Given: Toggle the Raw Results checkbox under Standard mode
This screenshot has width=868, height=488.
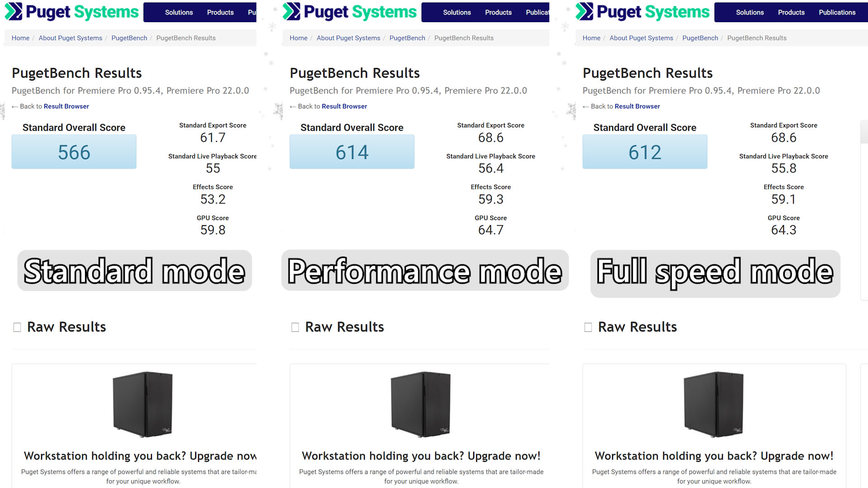Looking at the screenshot, I should tap(17, 327).
